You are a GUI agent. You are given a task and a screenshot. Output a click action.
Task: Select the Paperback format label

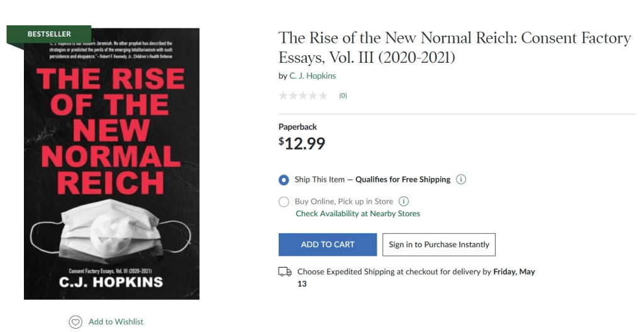pos(297,127)
